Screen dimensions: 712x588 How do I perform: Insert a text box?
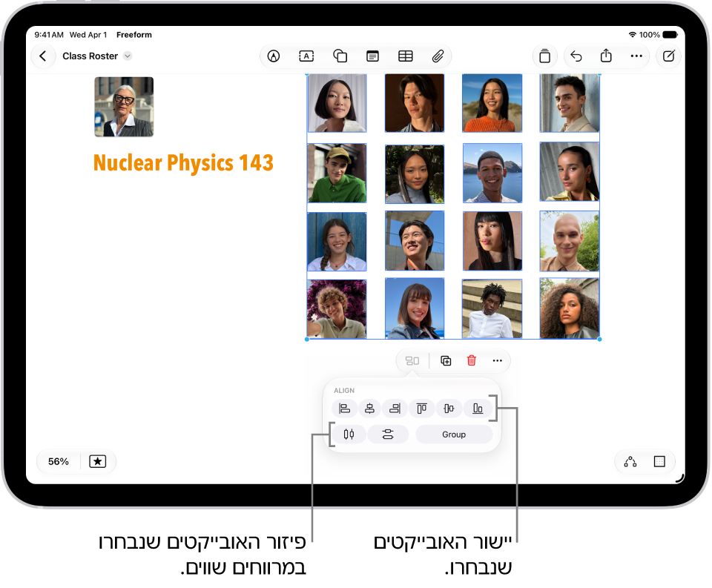(306, 56)
